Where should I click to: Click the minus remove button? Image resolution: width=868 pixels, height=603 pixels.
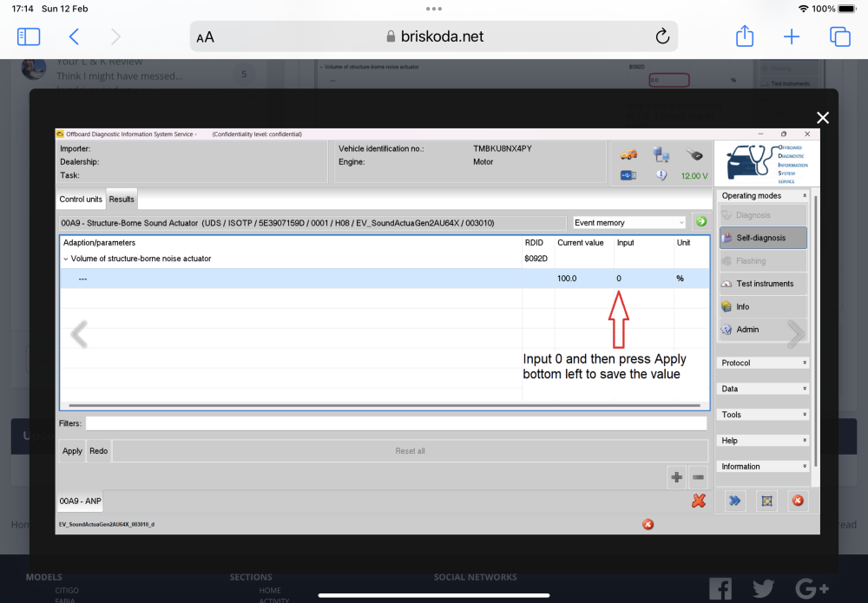(698, 477)
